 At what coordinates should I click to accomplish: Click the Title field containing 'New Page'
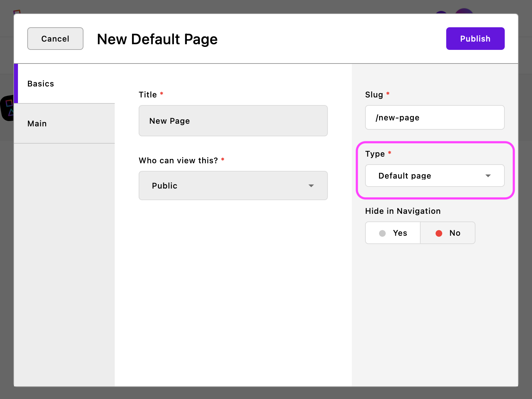pos(233,121)
